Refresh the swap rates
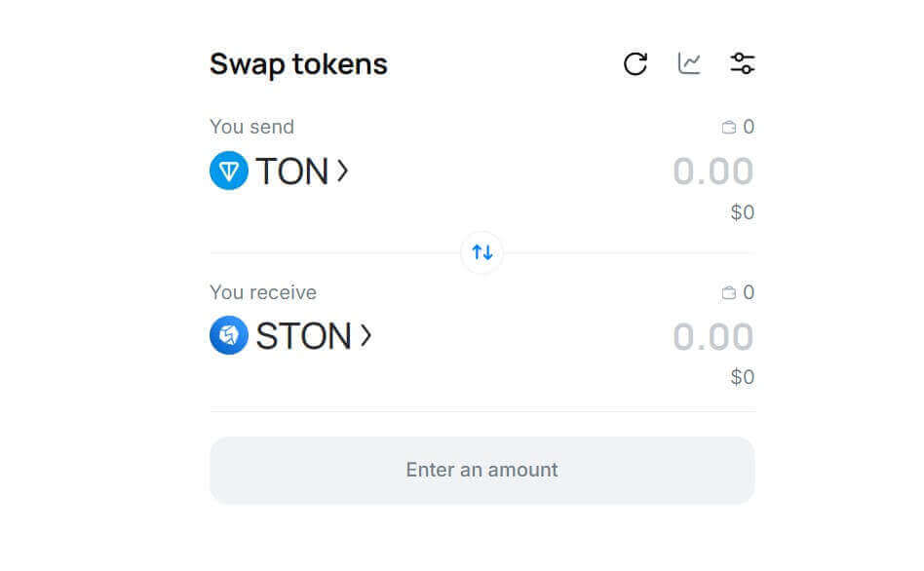The image size is (924, 571). tap(635, 64)
